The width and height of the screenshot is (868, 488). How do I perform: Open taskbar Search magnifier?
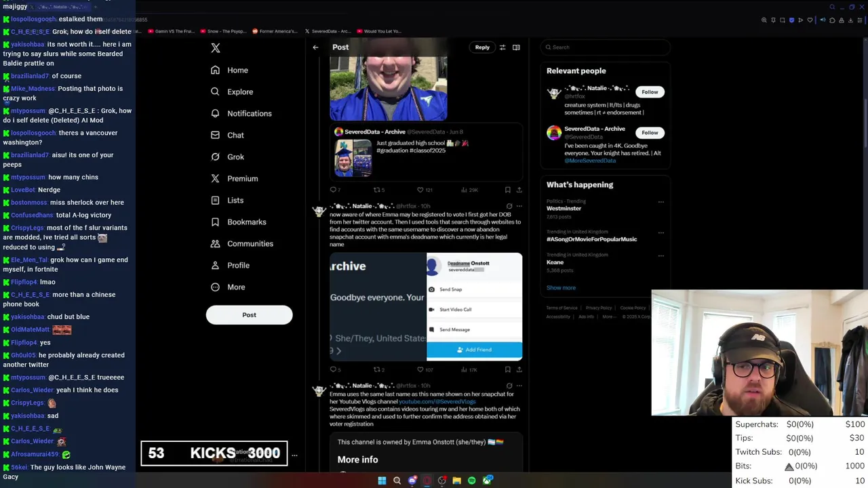[397, 481]
